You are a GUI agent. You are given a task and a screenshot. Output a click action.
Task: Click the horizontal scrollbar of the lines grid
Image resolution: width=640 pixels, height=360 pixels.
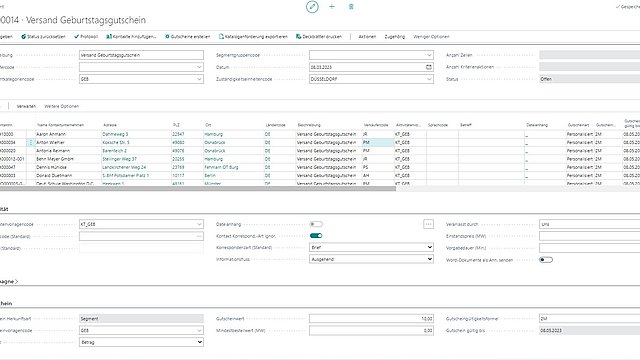tap(198, 189)
